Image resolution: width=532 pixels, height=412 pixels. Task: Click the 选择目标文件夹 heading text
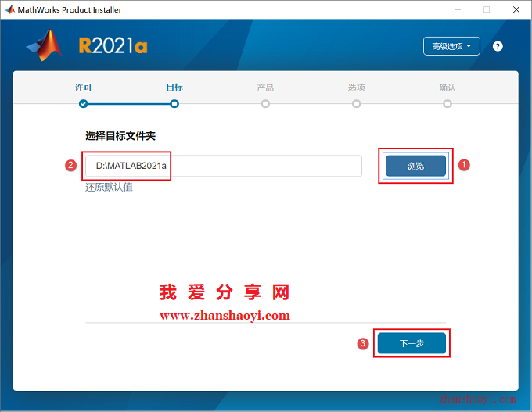120,136
